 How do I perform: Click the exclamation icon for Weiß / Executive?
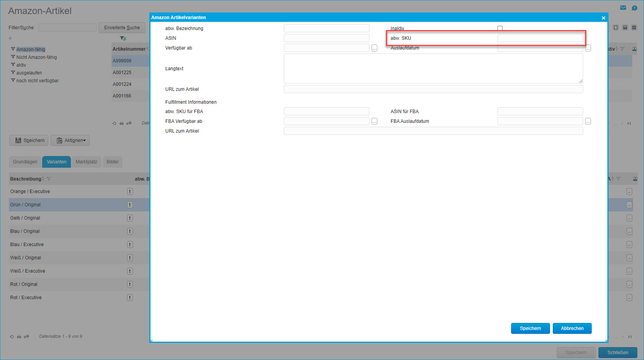click(130, 271)
